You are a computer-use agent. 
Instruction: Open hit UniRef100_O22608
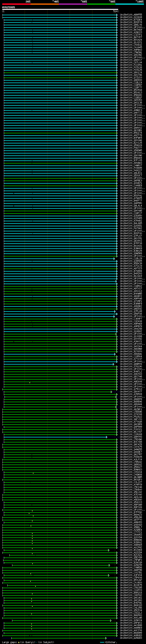coord(131,17)
